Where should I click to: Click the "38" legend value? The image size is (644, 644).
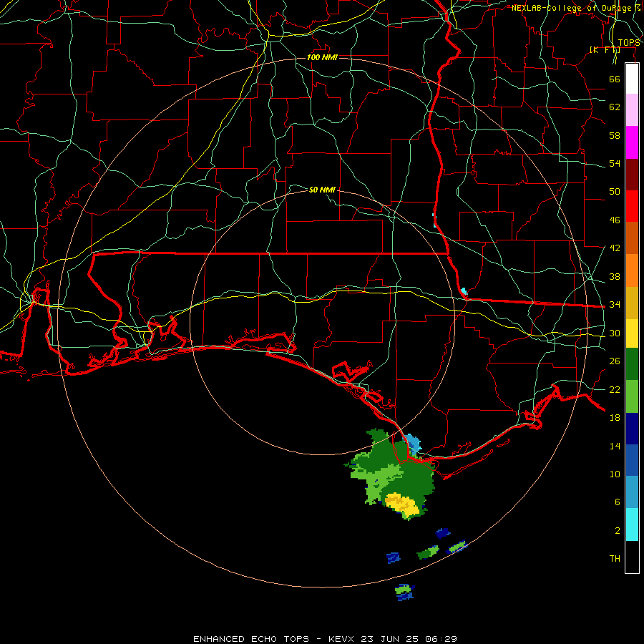pos(615,276)
